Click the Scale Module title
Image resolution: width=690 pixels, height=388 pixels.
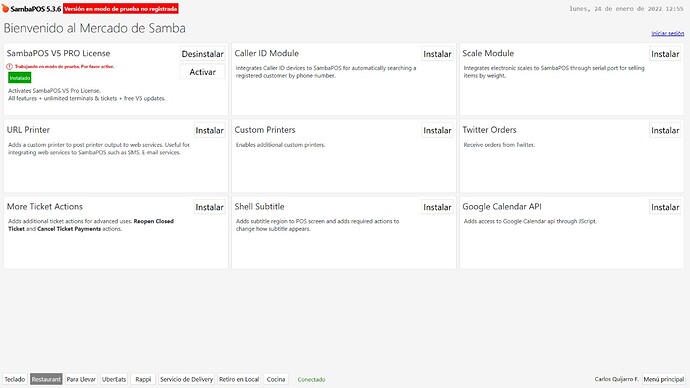tap(488, 53)
